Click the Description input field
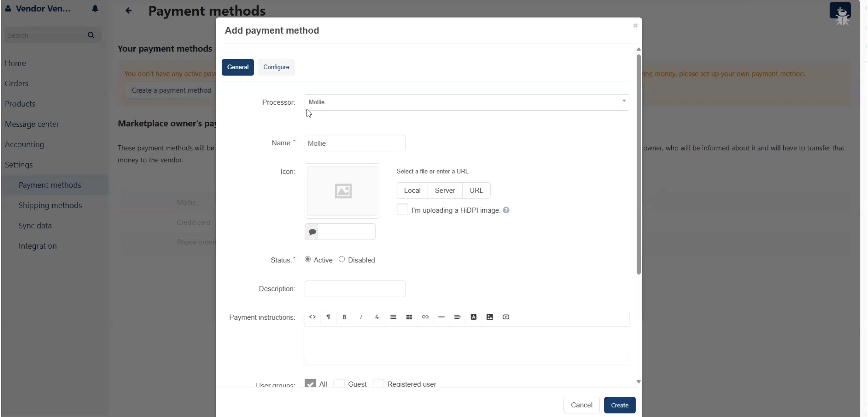The height and width of the screenshot is (417, 868). (355, 289)
